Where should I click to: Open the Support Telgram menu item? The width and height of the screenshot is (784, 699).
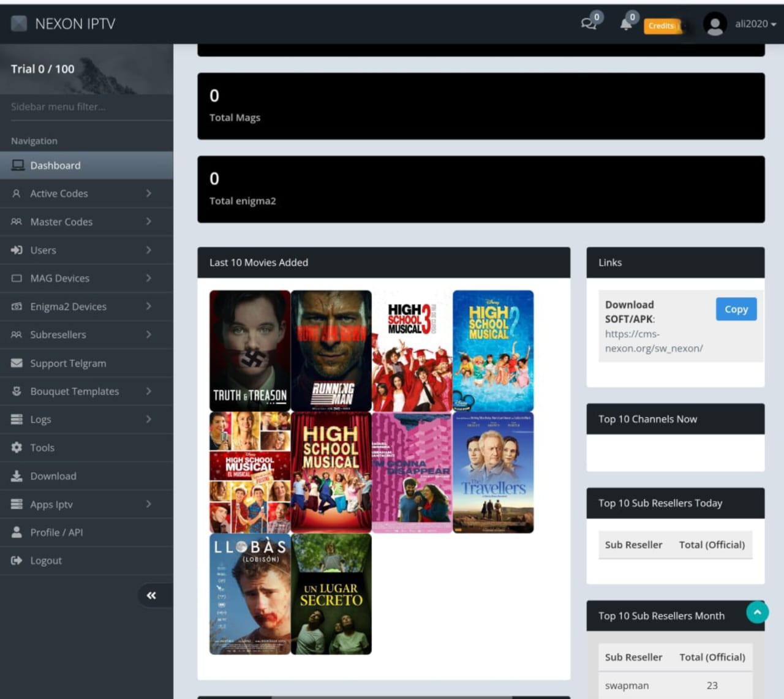(x=86, y=363)
